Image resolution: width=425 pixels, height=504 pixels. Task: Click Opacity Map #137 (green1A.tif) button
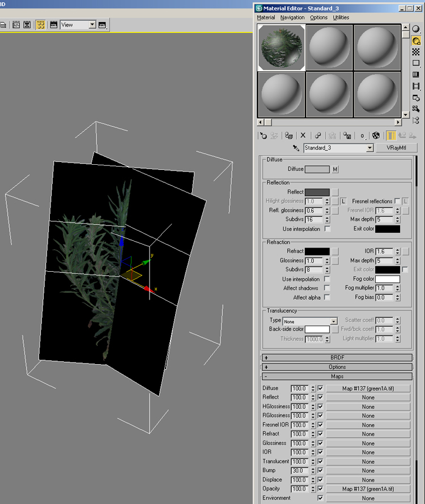[368, 489]
